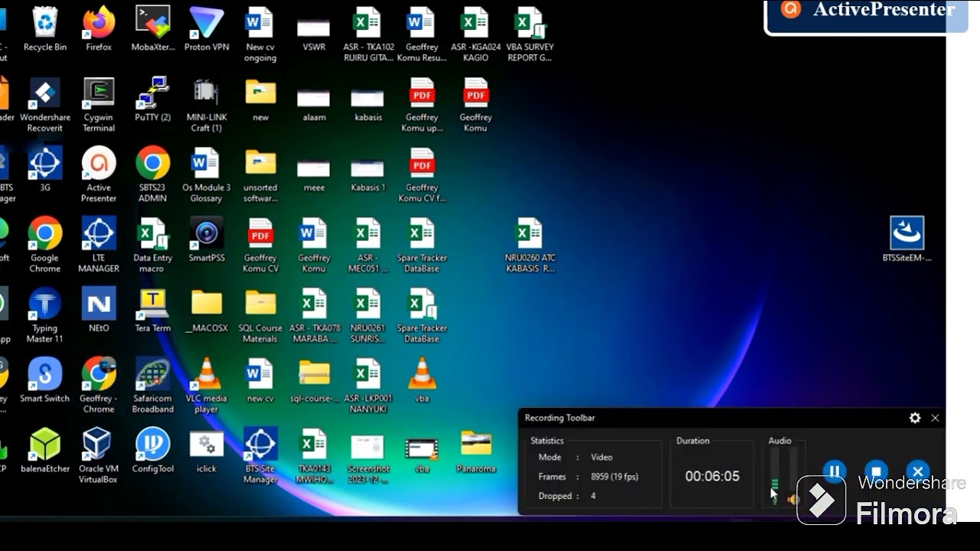Select the 00:06:05 duration readout

coord(712,476)
